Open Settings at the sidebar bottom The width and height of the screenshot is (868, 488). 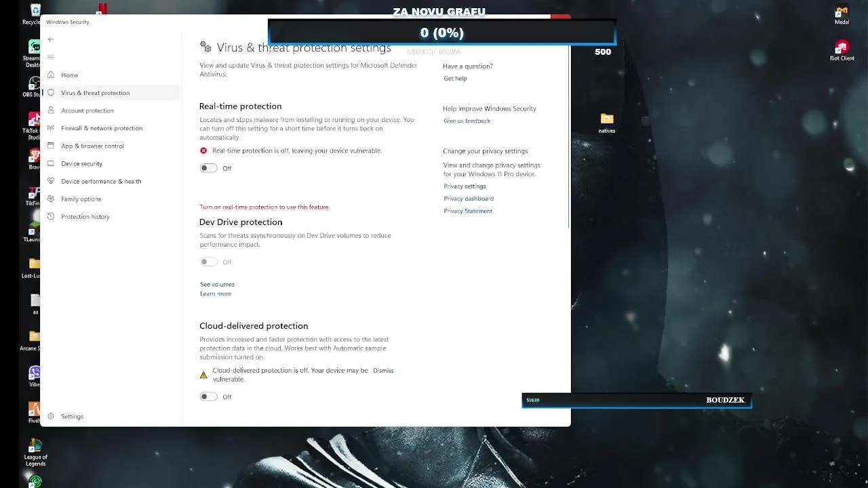[110, 416]
